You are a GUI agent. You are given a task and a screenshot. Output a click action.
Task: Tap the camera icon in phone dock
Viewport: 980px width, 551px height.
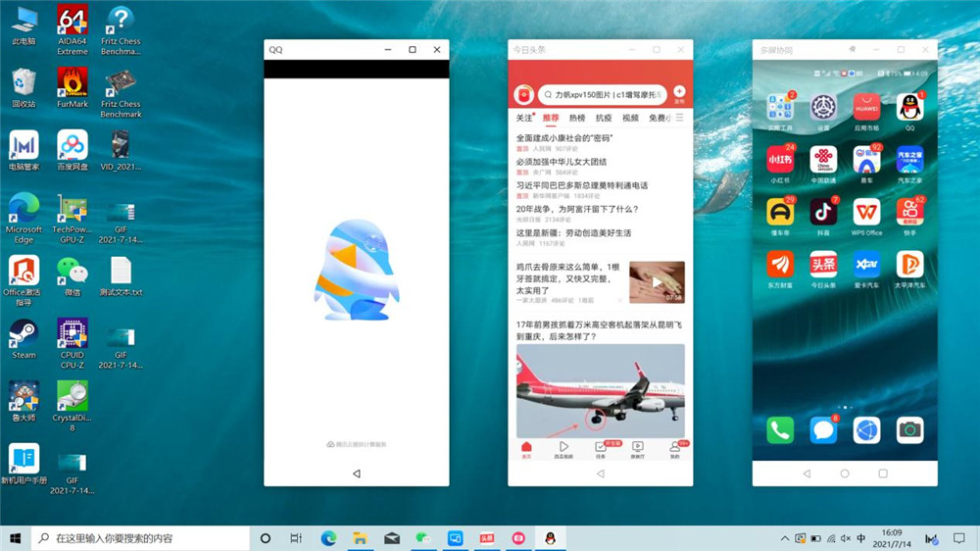tap(909, 430)
